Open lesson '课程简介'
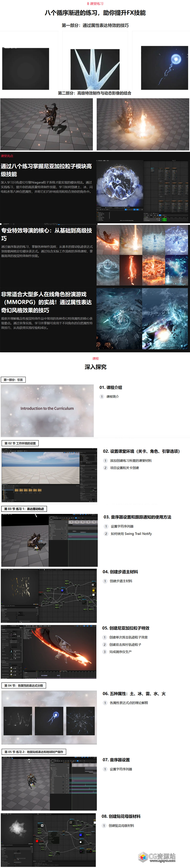The image size is (190, 868). pyautogui.click(x=113, y=397)
